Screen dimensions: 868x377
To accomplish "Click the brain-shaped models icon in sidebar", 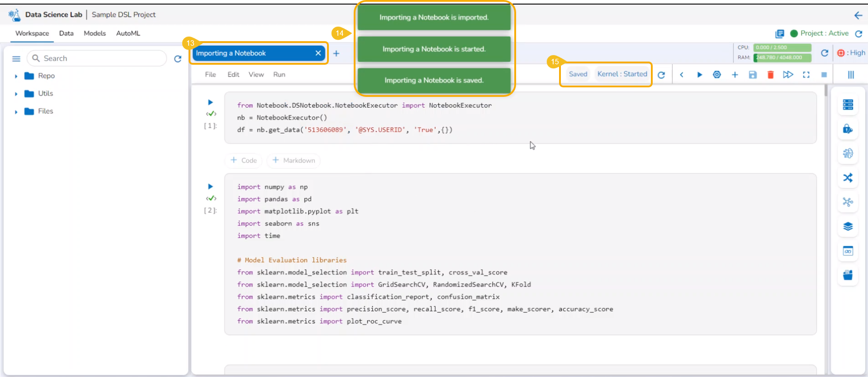I will point(848,153).
